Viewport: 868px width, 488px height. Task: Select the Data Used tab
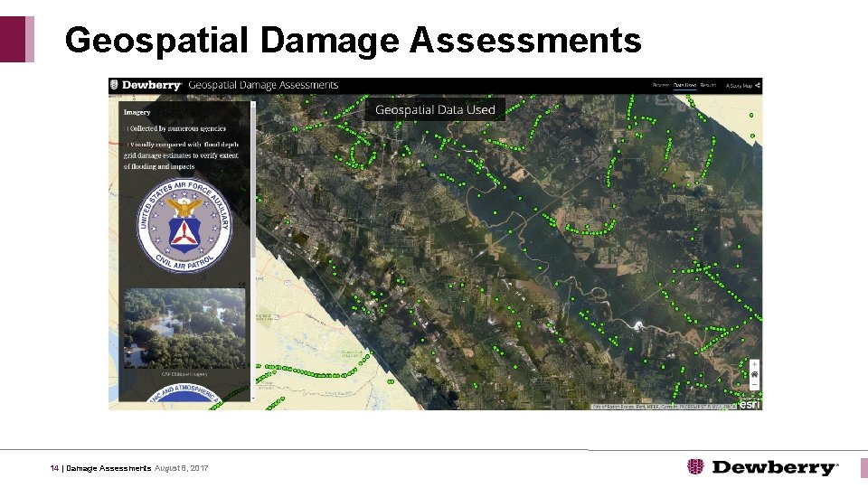point(684,85)
